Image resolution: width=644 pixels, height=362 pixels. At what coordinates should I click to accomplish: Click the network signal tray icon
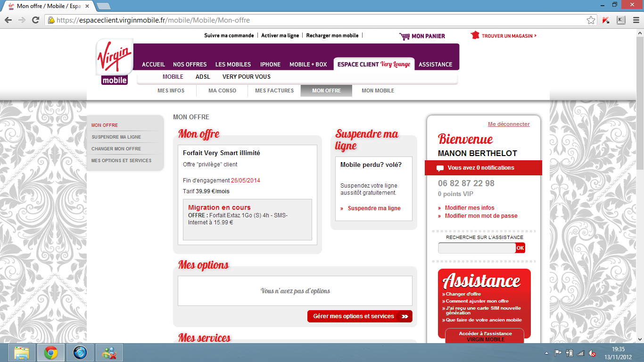click(581, 353)
